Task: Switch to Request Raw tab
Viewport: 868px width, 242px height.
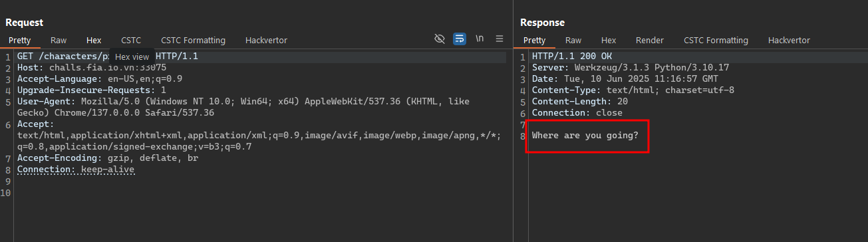Action: (59, 41)
